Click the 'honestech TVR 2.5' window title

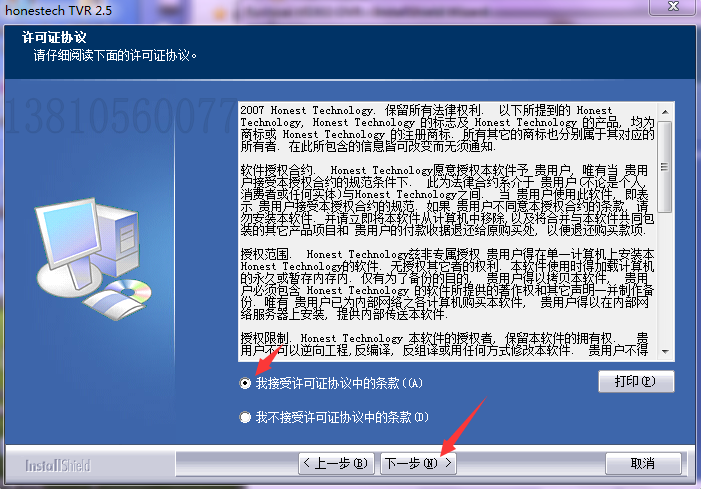pyautogui.click(x=59, y=10)
